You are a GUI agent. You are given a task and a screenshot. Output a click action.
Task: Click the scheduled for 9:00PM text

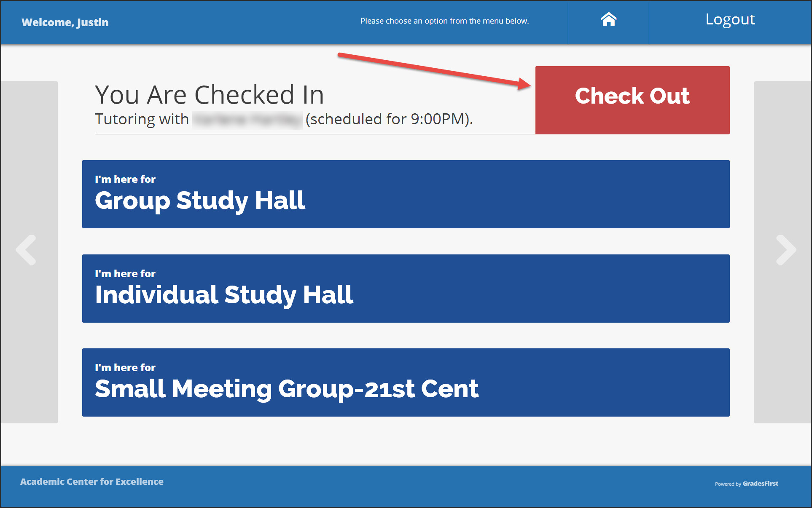(x=389, y=120)
